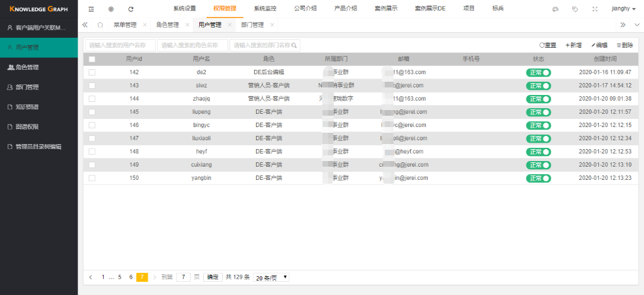
Task: Click the 删除 button
Action: coord(625,45)
